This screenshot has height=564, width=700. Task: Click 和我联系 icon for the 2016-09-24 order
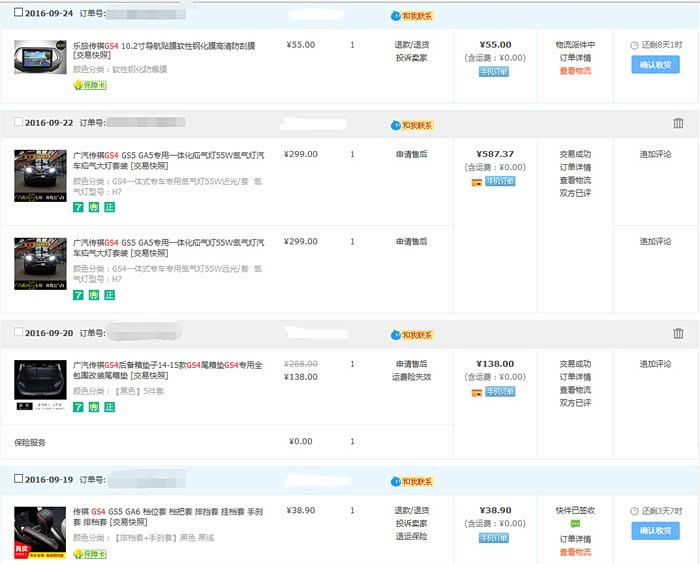pyautogui.click(x=411, y=16)
